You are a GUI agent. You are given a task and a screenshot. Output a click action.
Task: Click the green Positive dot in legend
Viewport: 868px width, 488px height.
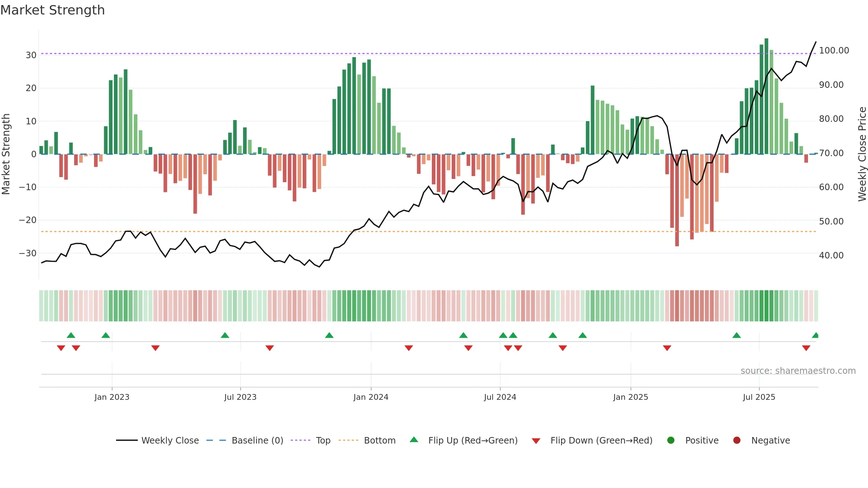[x=671, y=440]
